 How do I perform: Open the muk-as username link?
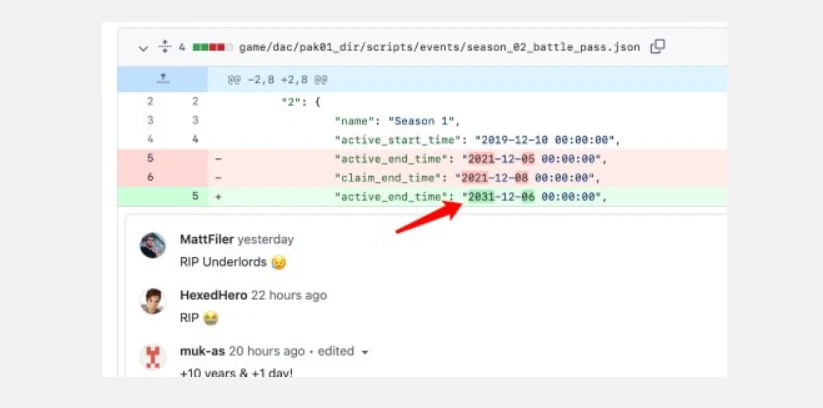pos(202,351)
